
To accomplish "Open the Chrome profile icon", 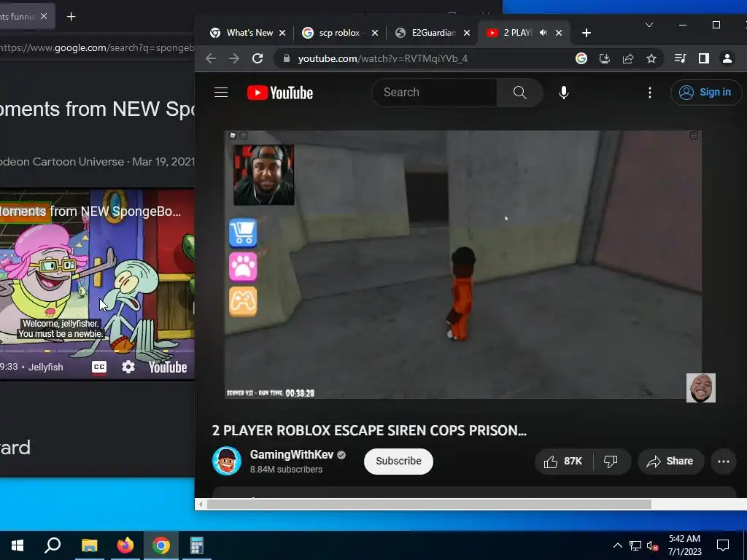I will (727, 58).
